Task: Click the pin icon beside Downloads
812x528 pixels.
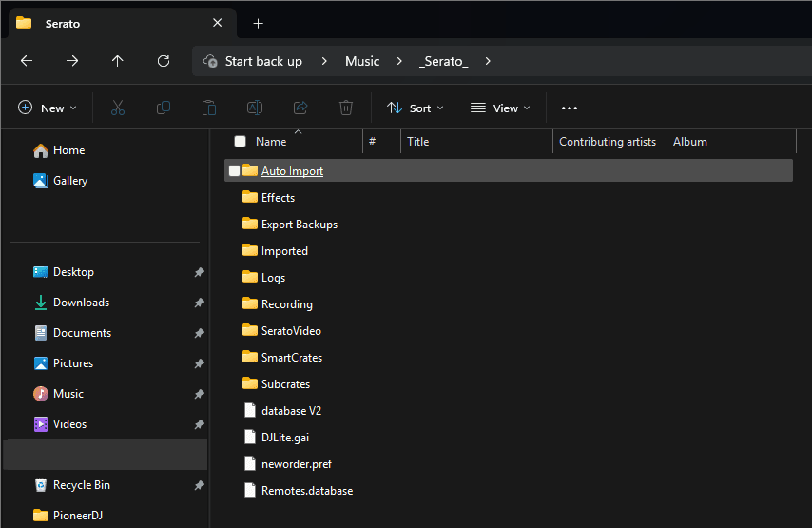Action: pos(199,303)
